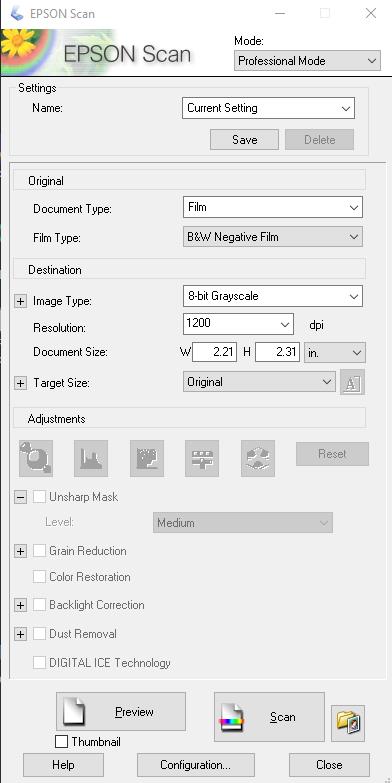Viewport: 392px width, 783px height.
Task: Click the Auto Exposure adjustment icon
Action: 36,458
